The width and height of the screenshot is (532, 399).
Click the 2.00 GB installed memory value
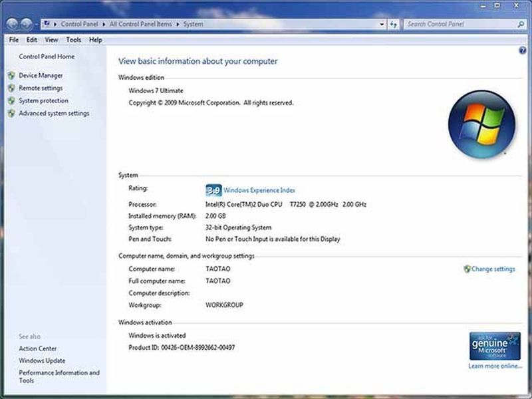pos(215,216)
